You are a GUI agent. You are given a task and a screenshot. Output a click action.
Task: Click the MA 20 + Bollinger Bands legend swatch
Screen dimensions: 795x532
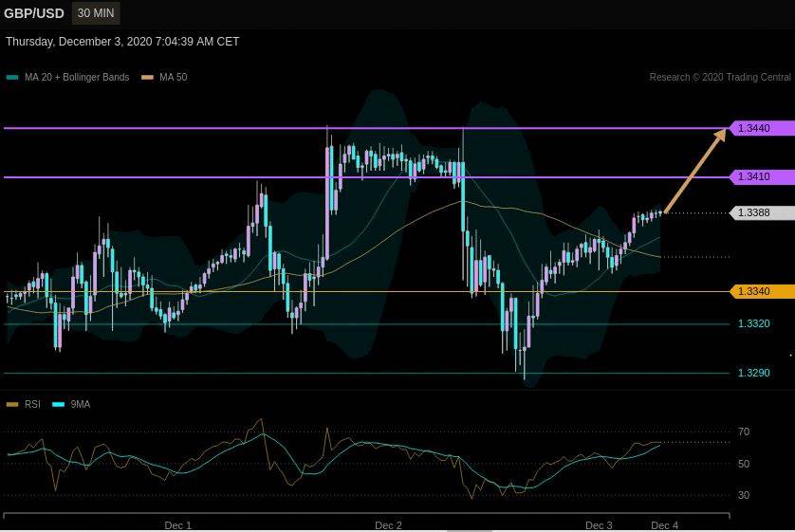tap(12, 78)
